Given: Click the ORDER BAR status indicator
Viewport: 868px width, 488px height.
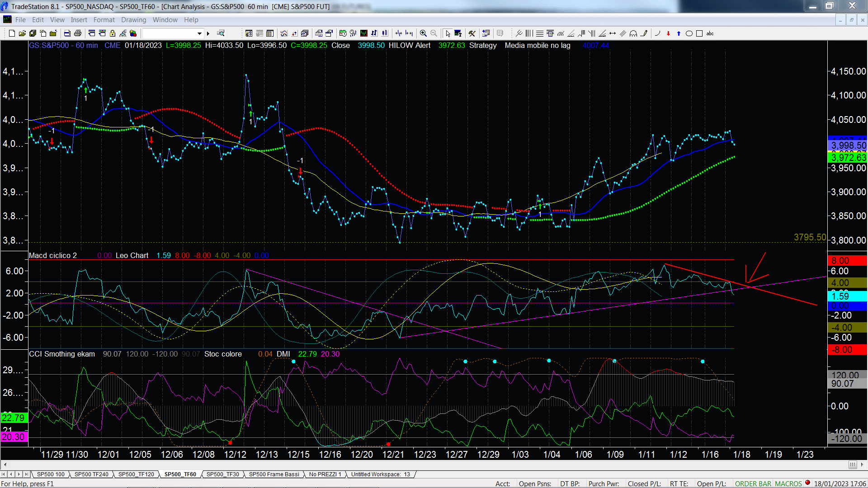Looking at the screenshot, I should click(x=753, y=484).
